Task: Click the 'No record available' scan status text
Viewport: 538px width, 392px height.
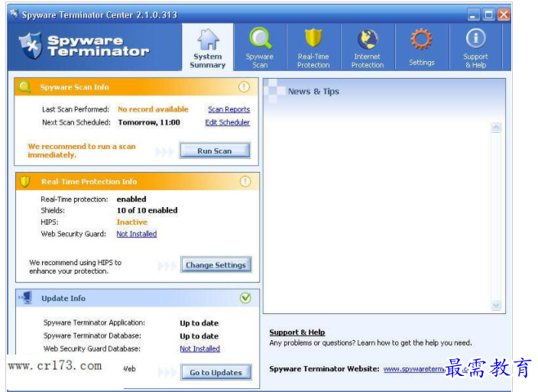Action: pos(153,109)
